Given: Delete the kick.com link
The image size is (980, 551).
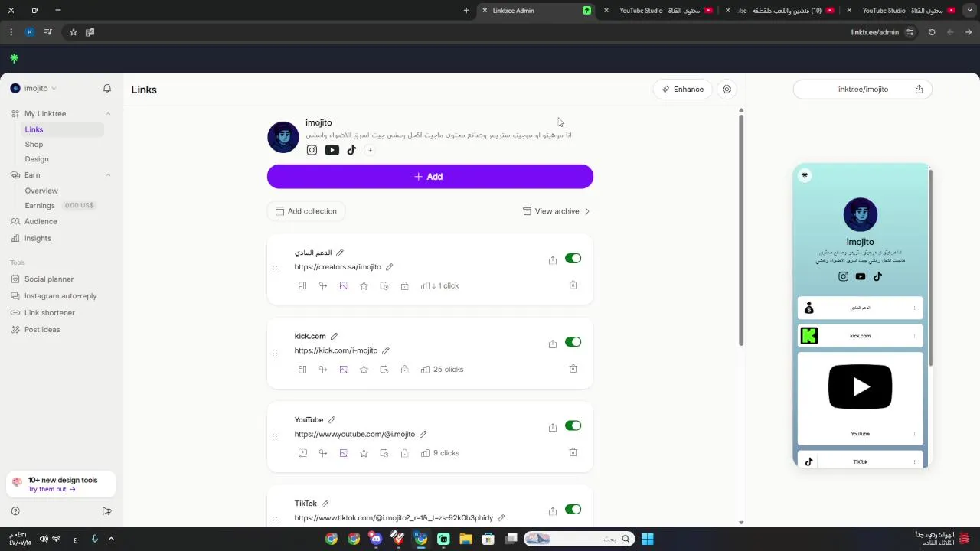Looking at the screenshot, I should [x=573, y=369].
